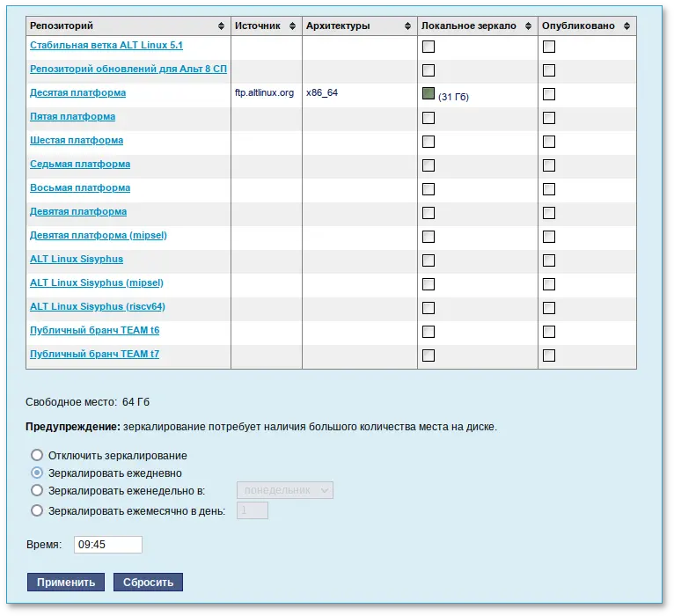Check Опубликовано for TEAM t6 branch
Image resolution: width=674 pixels, height=616 pixels.
549,332
